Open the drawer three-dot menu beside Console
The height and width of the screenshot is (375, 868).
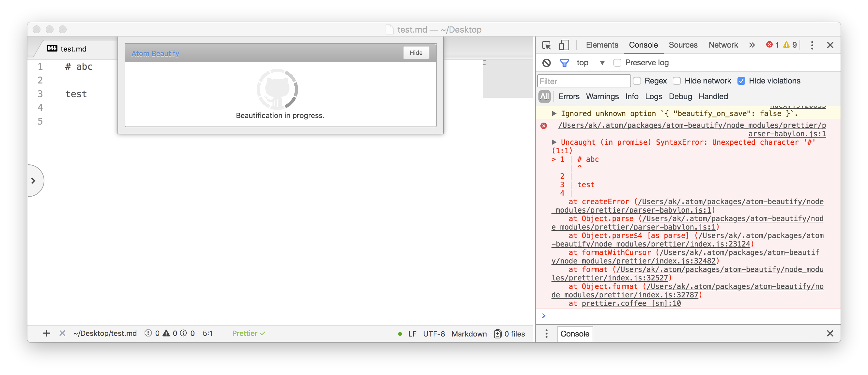[546, 334]
